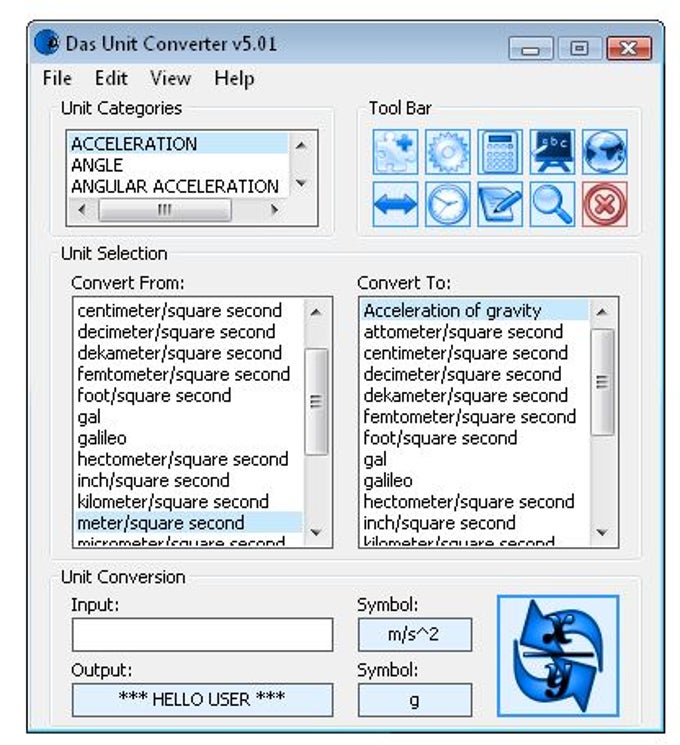Click up arrow of Unit Categories scrollbar

point(301,145)
